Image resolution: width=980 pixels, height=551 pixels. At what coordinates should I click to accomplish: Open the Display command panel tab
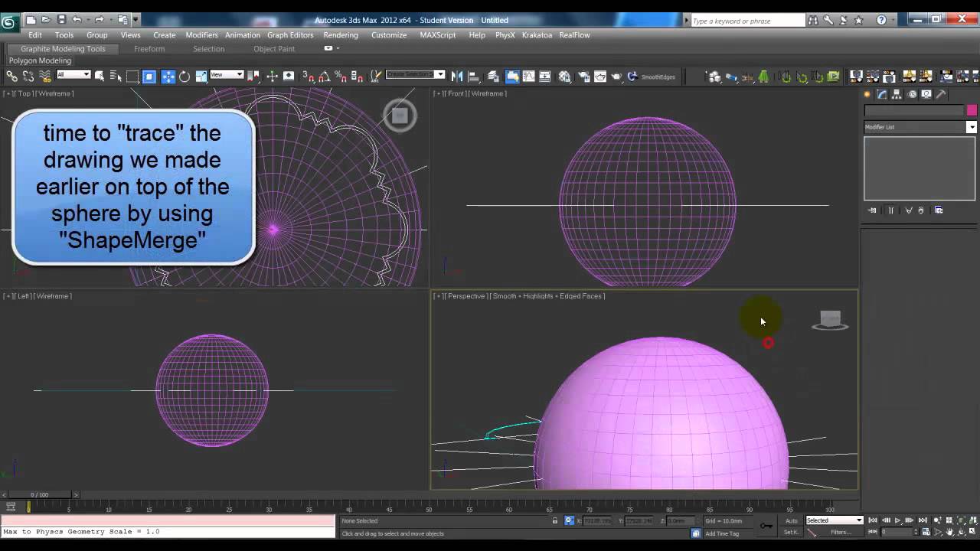click(x=926, y=94)
